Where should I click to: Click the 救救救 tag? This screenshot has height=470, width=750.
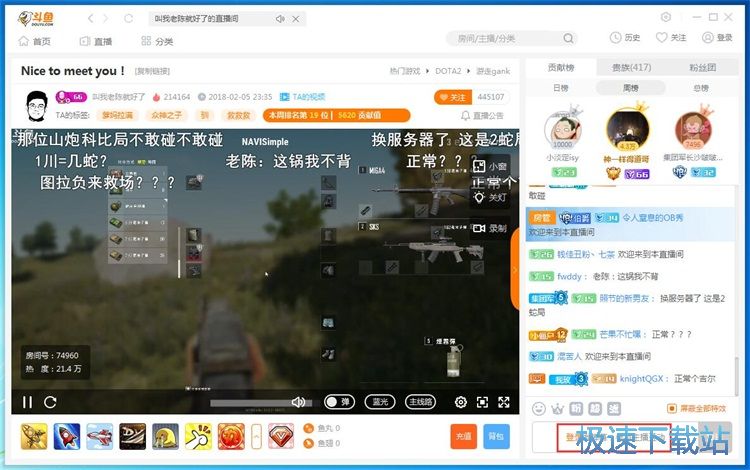(x=238, y=115)
